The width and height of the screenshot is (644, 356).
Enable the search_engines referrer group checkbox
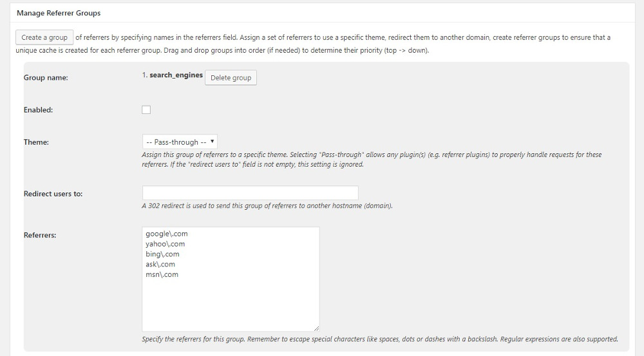pyautogui.click(x=146, y=109)
